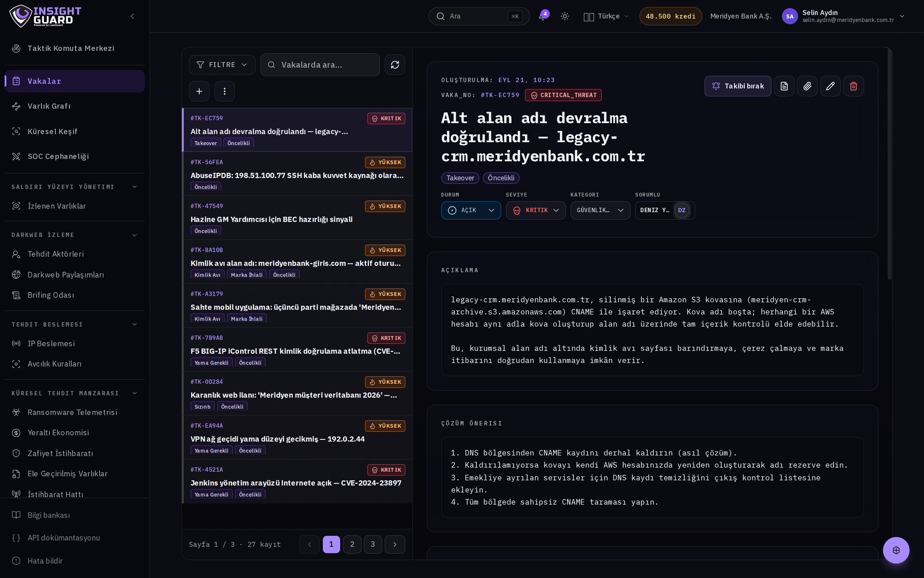Open case VPN ağ geçidi yama düzeyi

coord(297,438)
